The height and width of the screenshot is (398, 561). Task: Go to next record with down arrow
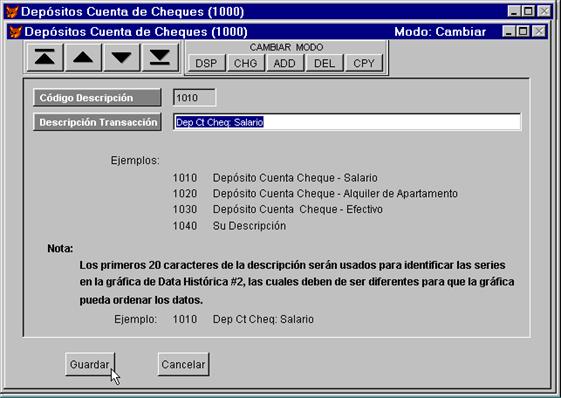pyautogui.click(x=121, y=57)
